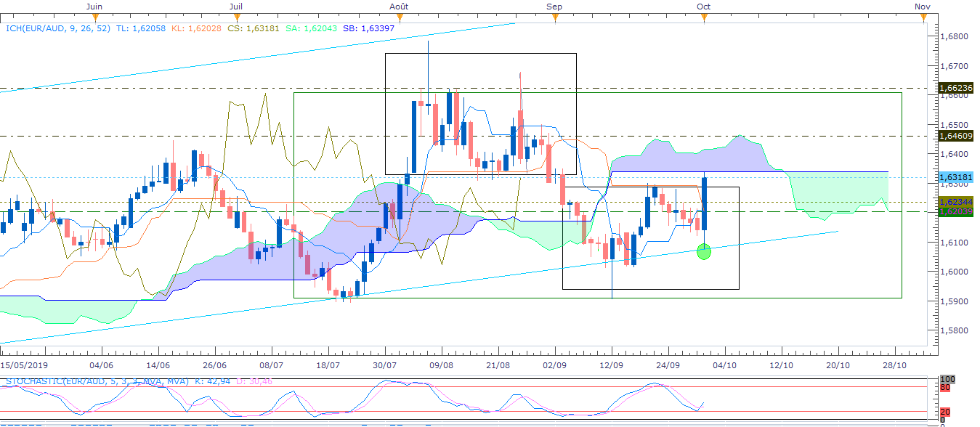Click the 02/09 date label

coord(555,365)
